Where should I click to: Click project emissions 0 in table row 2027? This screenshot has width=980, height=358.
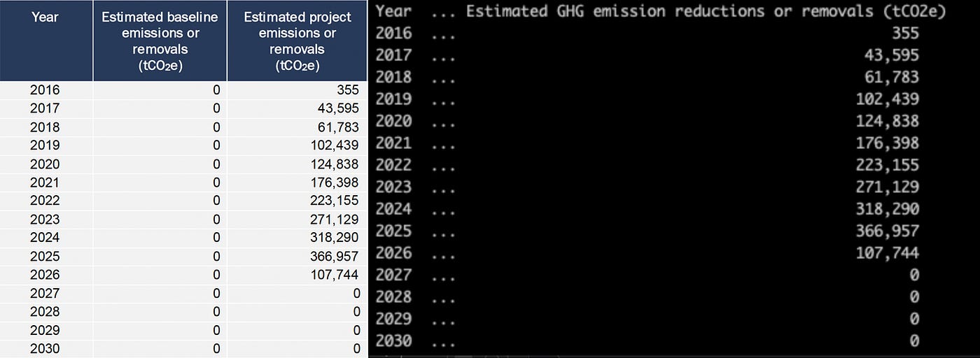coord(356,294)
